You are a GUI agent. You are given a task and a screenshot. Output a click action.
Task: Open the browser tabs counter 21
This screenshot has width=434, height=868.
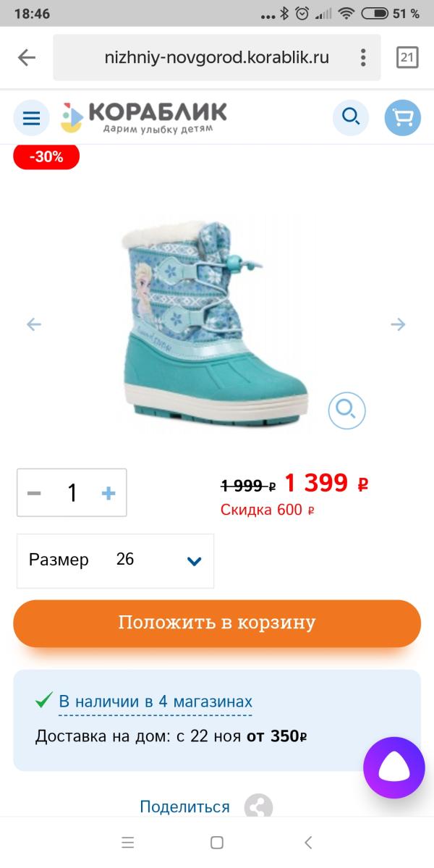pos(407,58)
